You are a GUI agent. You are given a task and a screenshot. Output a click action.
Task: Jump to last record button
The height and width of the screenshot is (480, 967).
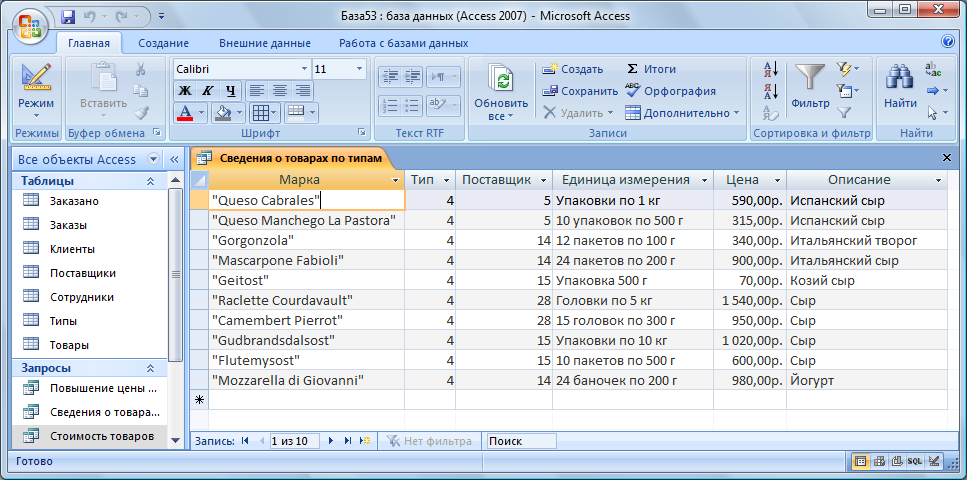348,441
